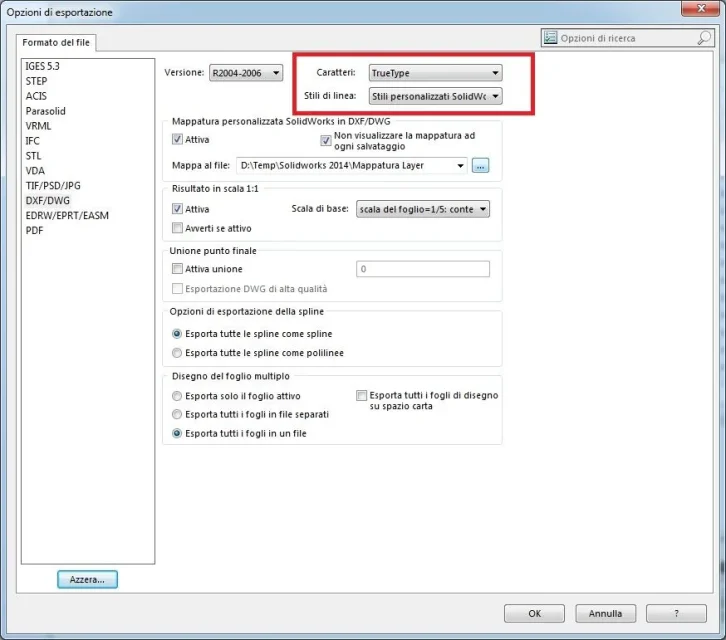
Task: Open the Stili di linea dropdown
Action: (434, 97)
